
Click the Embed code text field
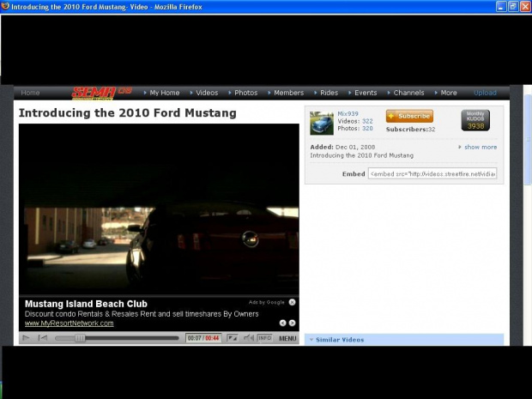pyautogui.click(x=432, y=173)
